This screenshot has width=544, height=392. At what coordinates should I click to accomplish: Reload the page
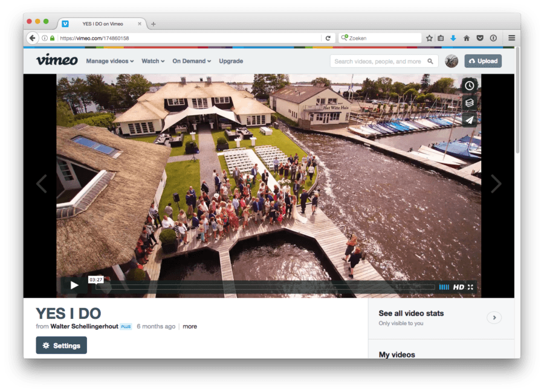coord(328,38)
